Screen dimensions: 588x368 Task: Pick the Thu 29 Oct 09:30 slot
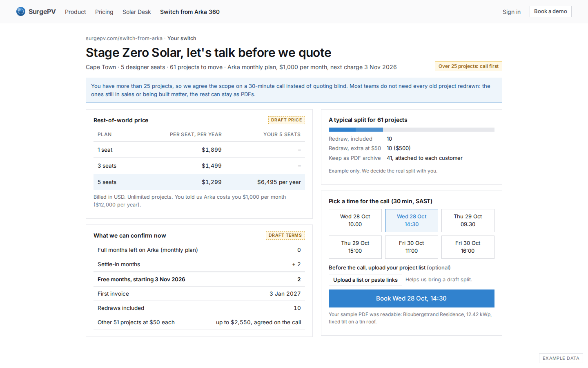(468, 220)
